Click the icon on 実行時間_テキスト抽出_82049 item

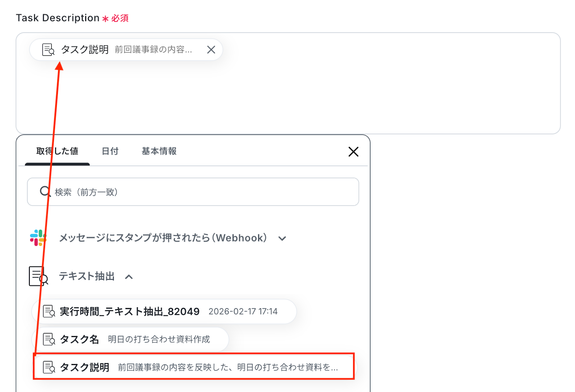(49, 311)
